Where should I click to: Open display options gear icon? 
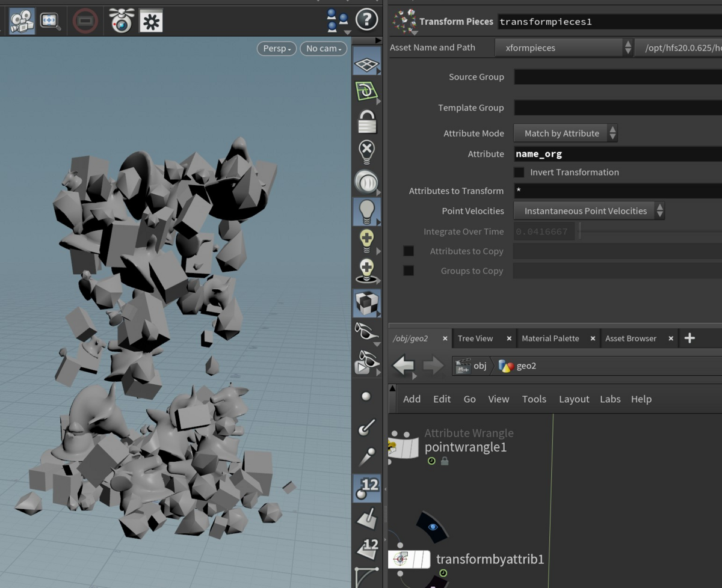tap(151, 22)
